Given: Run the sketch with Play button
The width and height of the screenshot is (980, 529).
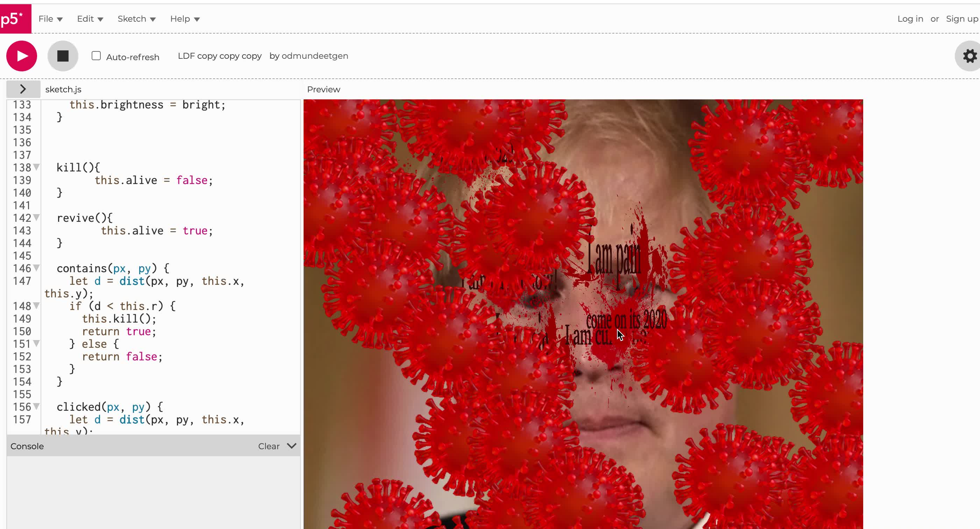Looking at the screenshot, I should point(22,56).
